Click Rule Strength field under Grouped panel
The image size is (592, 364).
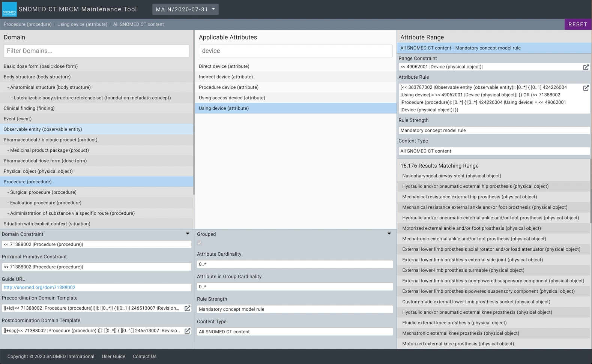295,309
